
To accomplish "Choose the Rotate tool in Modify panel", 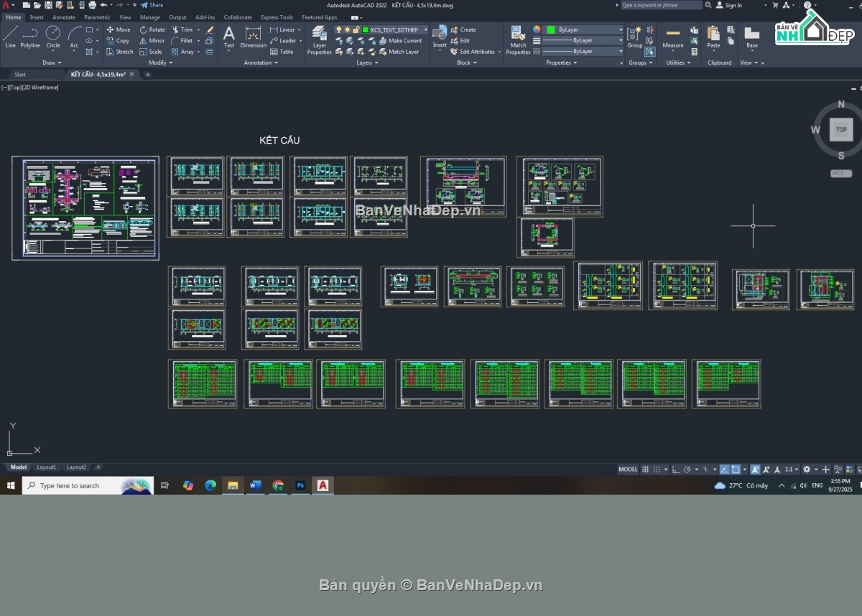I will 152,30.
